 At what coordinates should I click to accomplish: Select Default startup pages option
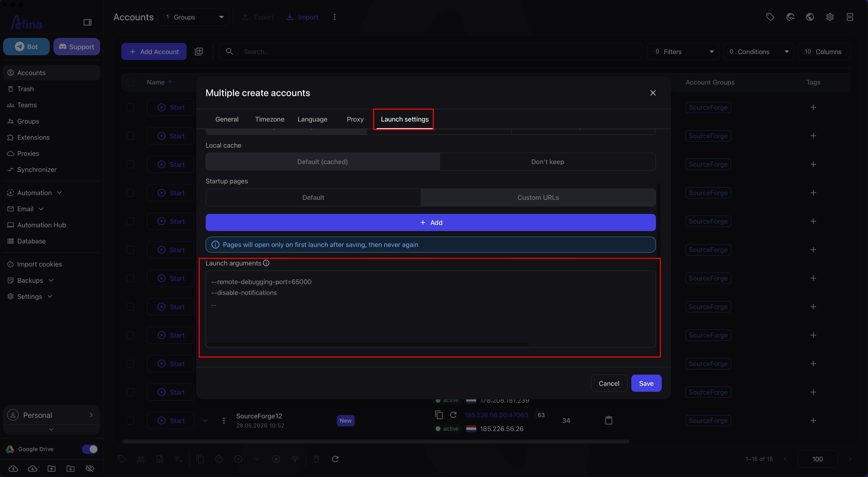tap(313, 198)
